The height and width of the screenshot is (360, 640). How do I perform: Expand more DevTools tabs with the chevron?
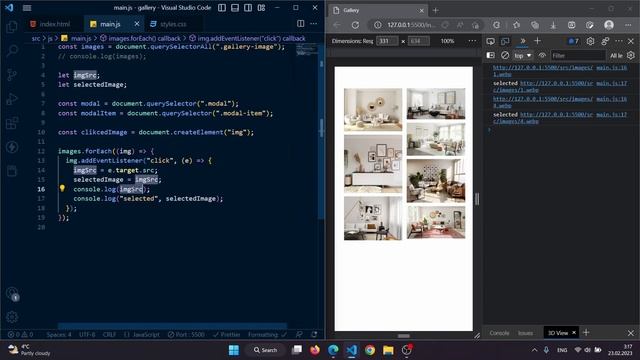(x=522, y=41)
